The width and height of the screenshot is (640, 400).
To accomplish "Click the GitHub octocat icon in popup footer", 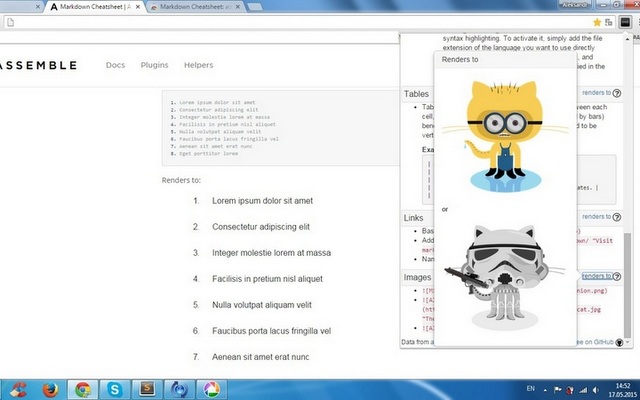I will pos(619,342).
